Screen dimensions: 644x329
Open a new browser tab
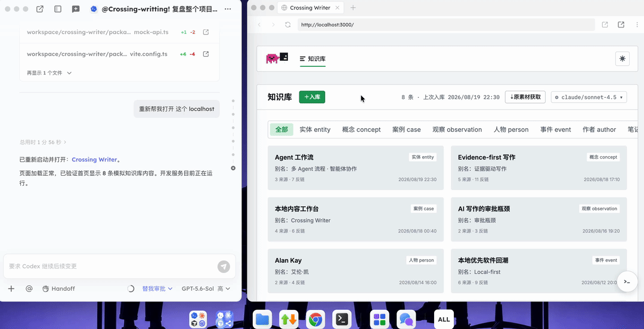click(x=353, y=8)
